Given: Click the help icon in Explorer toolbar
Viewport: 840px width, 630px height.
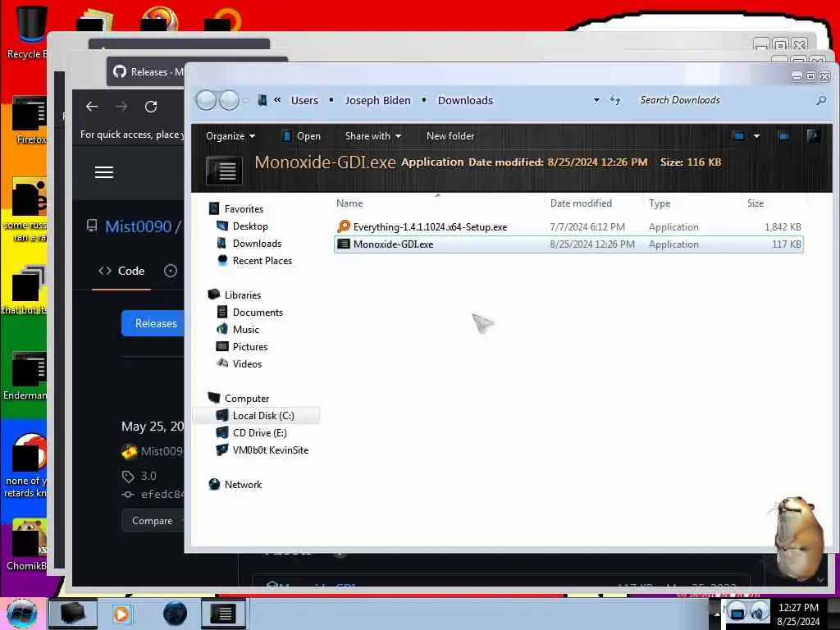Looking at the screenshot, I should (x=813, y=136).
